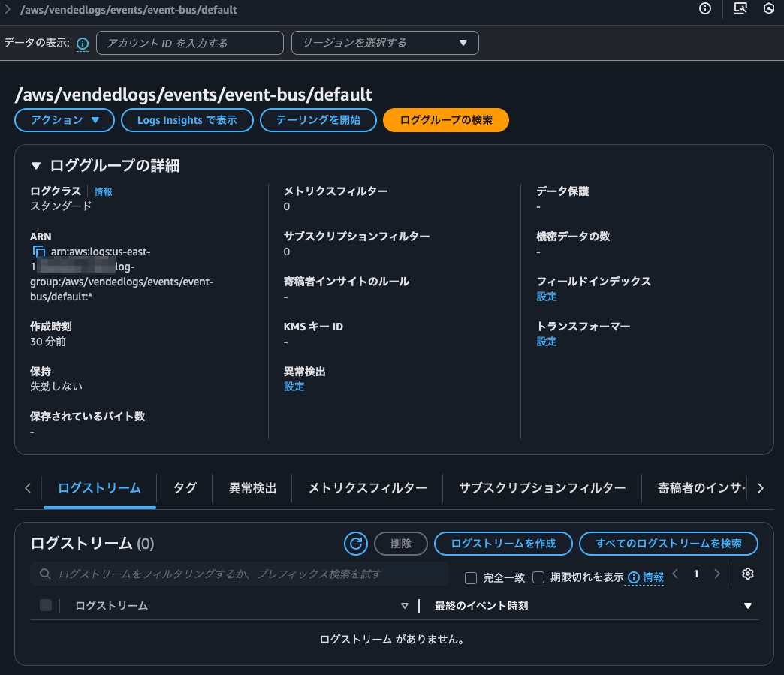Screen dimensions: 784x675
Task: Click the breadcrumb /aws/vendedlogs/events/event-bus/default
Action: (128, 10)
